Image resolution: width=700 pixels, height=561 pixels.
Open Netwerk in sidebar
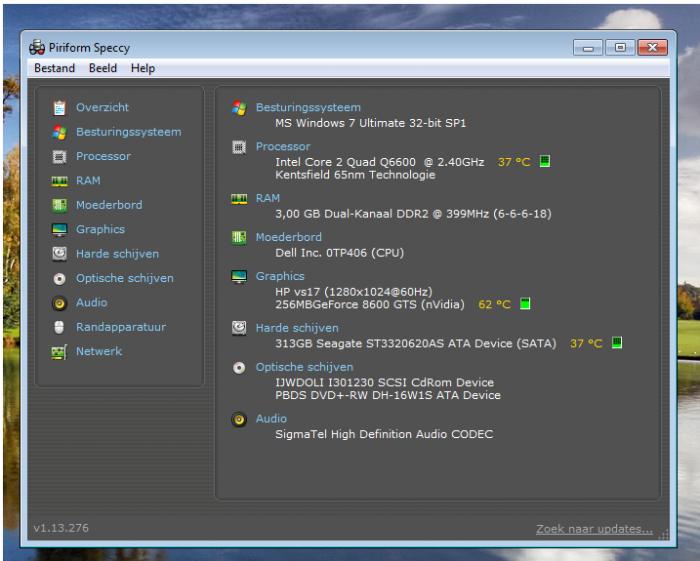[99, 351]
